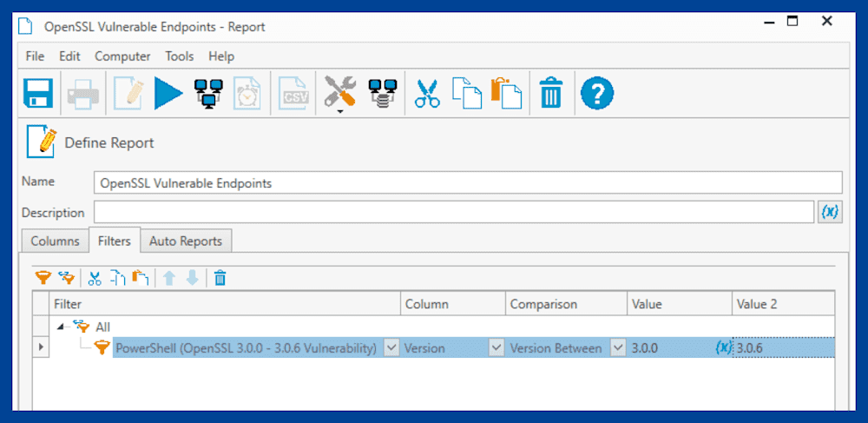868x423 pixels.
Task: Click the Description input field
Action: pyautogui.click(x=454, y=212)
